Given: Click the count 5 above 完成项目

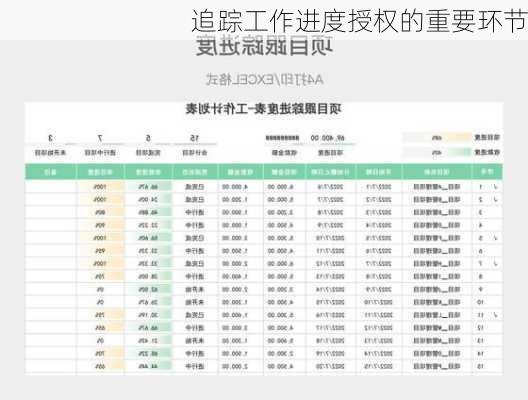Looking at the screenshot, I should [x=148, y=138].
